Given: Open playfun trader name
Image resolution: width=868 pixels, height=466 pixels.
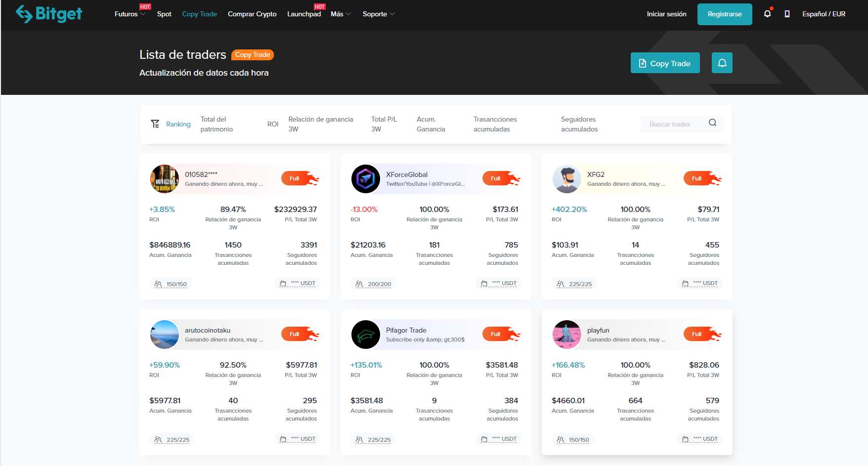Looking at the screenshot, I should click(x=598, y=330).
